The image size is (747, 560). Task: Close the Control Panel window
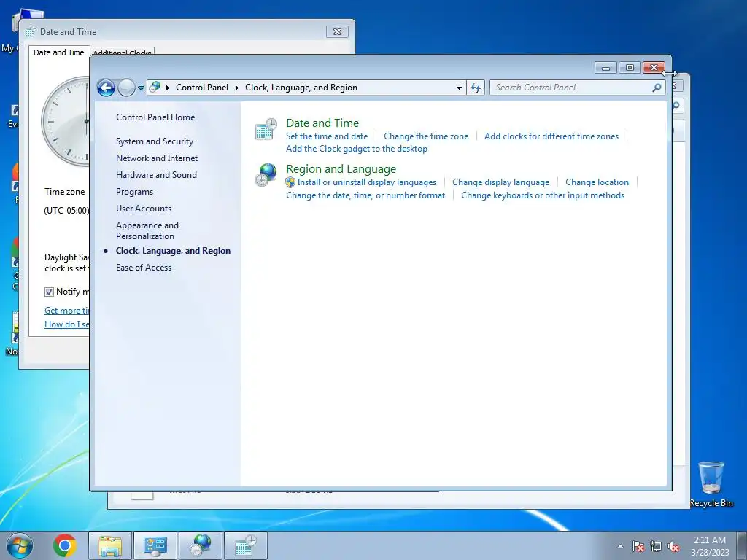point(654,68)
